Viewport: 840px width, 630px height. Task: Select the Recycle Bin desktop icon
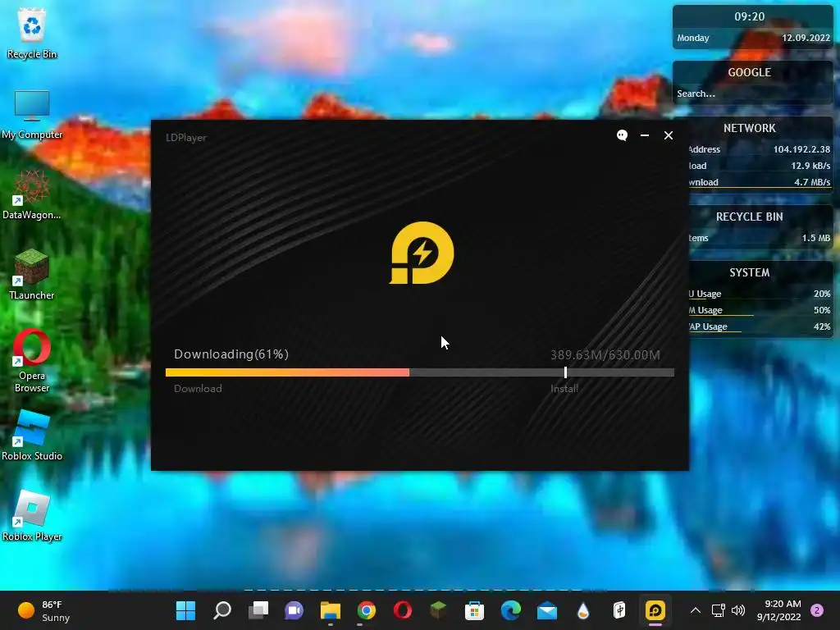[32, 33]
